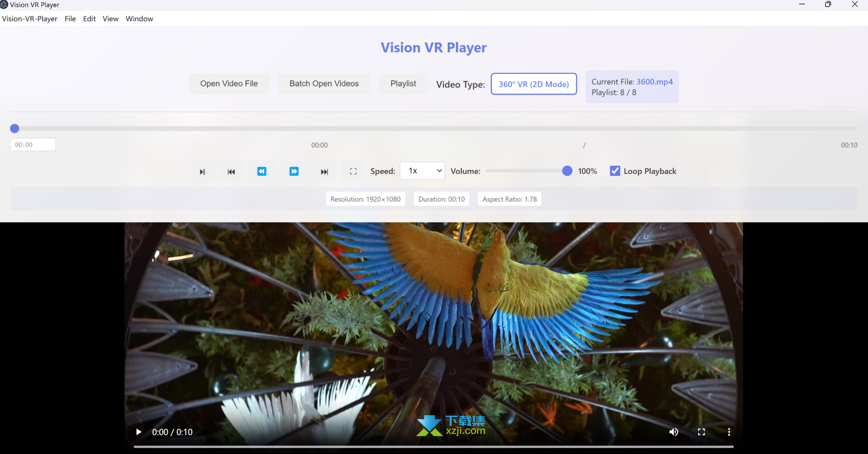Click the 0:00 / 0:10 overlay time

[172, 432]
